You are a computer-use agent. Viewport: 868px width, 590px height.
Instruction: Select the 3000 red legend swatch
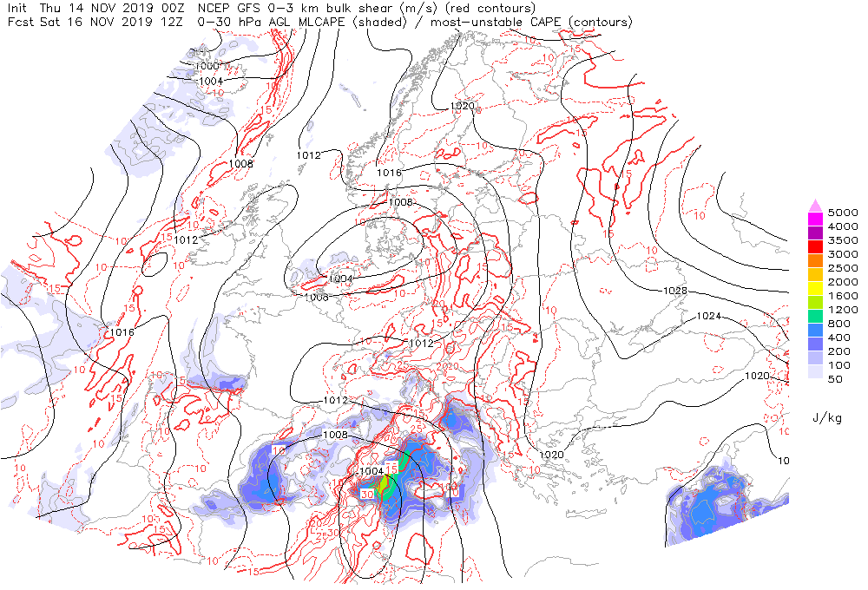click(x=815, y=247)
